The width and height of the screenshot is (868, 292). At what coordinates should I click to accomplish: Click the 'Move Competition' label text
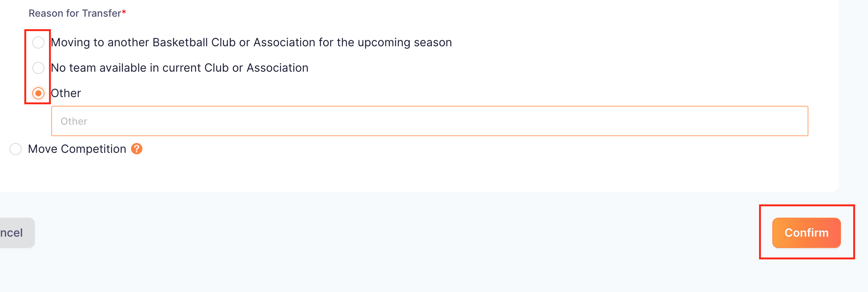(77, 149)
